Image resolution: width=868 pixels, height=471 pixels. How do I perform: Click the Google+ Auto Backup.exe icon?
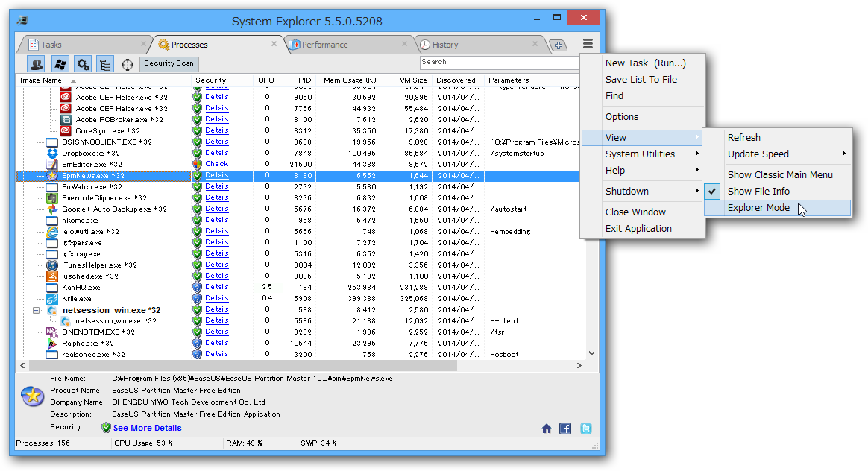[52, 209]
